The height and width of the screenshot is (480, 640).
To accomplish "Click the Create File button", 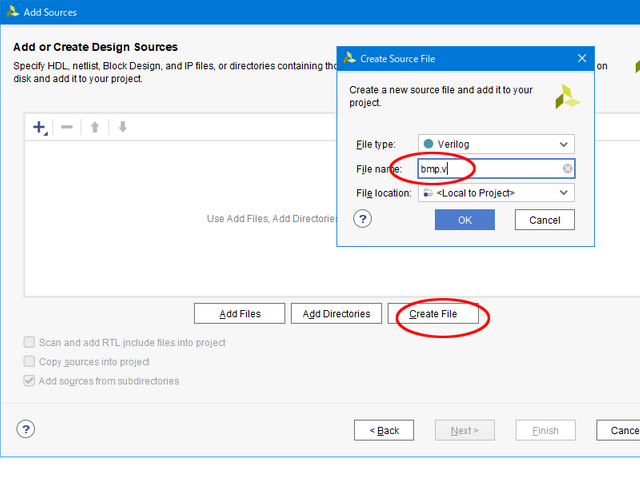I will [x=434, y=314].
